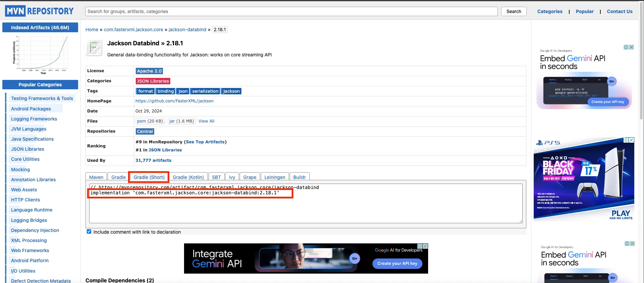Open Testing Frameworks & Tools category
This screenshot has width=644, height=283.
point(42,98)
